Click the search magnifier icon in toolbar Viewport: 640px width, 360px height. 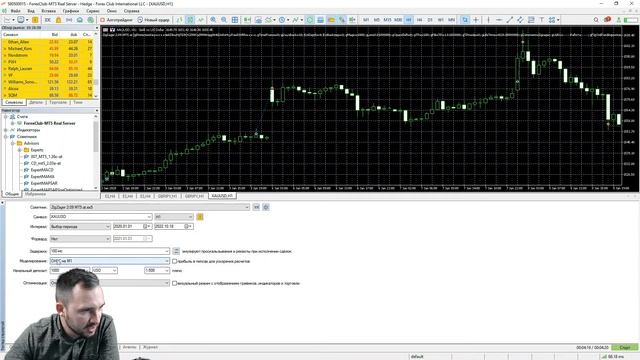pos(596,20)
